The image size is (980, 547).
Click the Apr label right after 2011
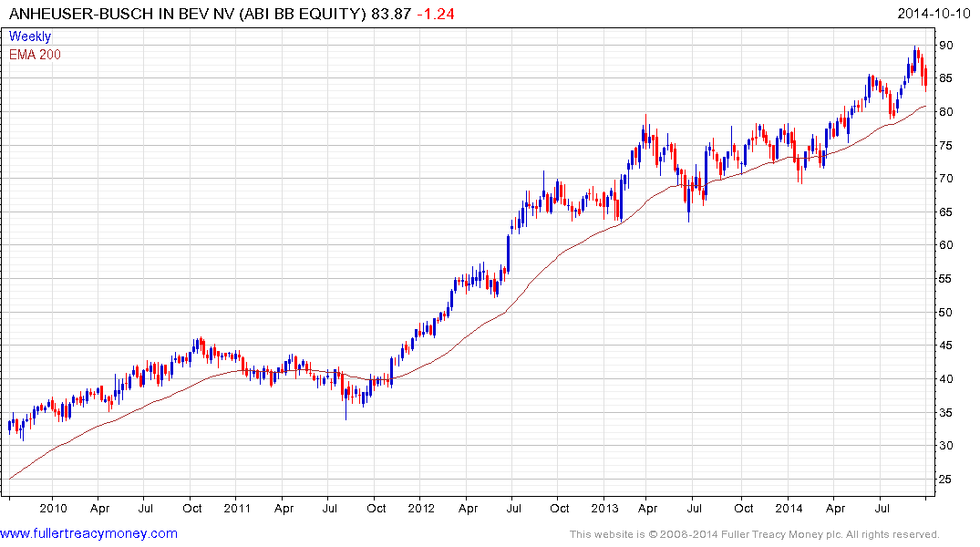tap(284, 508)
